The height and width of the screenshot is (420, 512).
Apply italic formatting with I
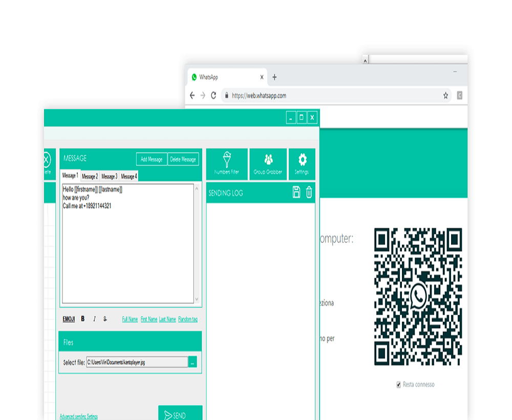[x=94, y=319]
